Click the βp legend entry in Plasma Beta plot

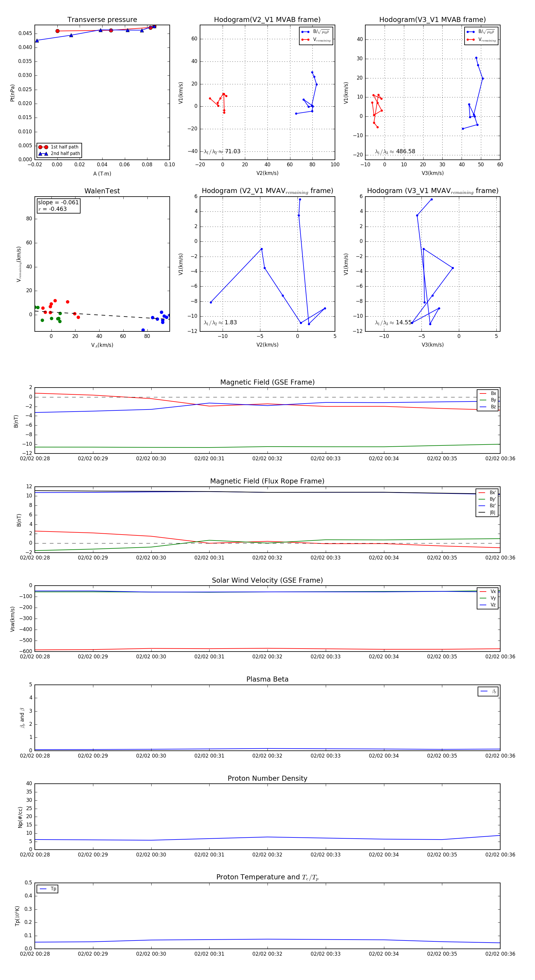[488, 691]
